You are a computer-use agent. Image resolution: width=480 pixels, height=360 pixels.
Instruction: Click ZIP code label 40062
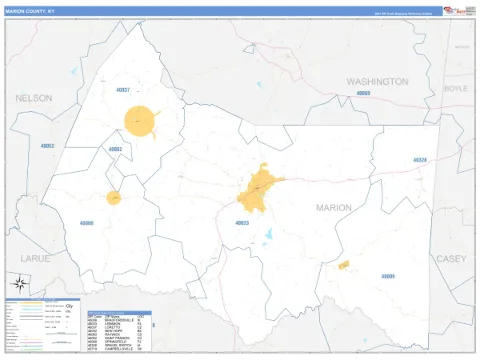click(x=115, y=149)
